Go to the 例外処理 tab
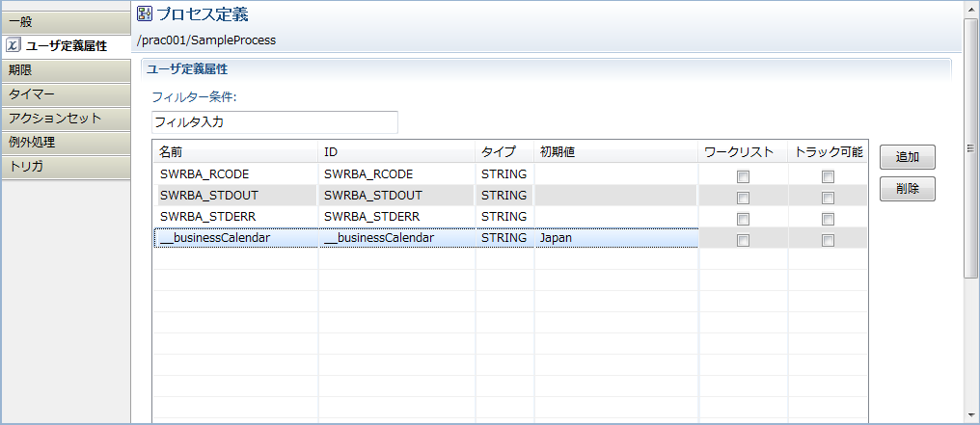The image size is (980, 425). (65, 143)
